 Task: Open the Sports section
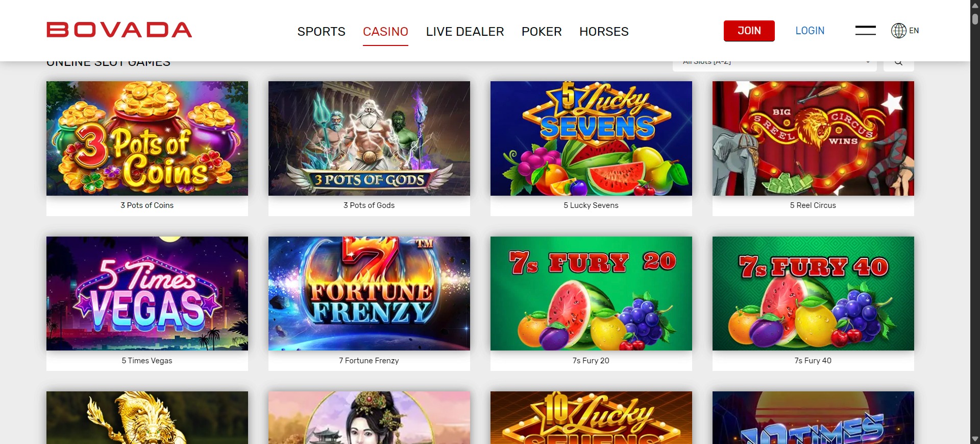tap(321, 32)
